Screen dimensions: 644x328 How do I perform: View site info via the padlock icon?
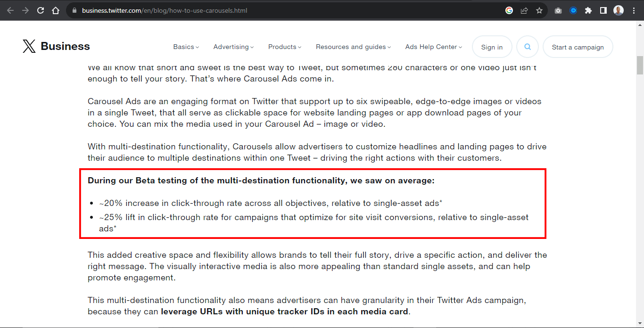pos(74,10)
